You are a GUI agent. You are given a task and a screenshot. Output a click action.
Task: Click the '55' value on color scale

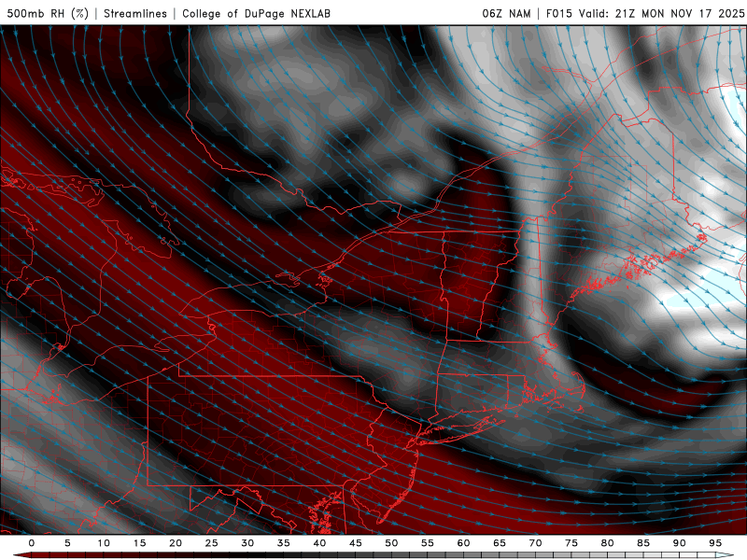[428, 543]
